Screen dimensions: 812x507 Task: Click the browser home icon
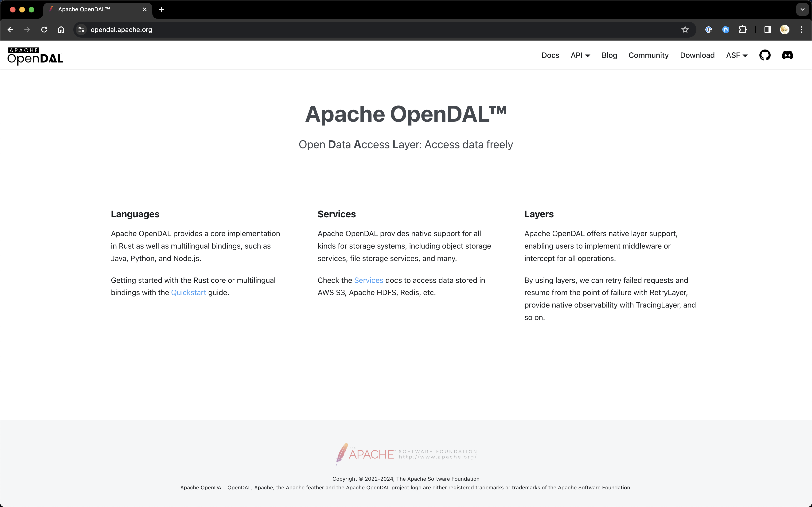point(61,30)
